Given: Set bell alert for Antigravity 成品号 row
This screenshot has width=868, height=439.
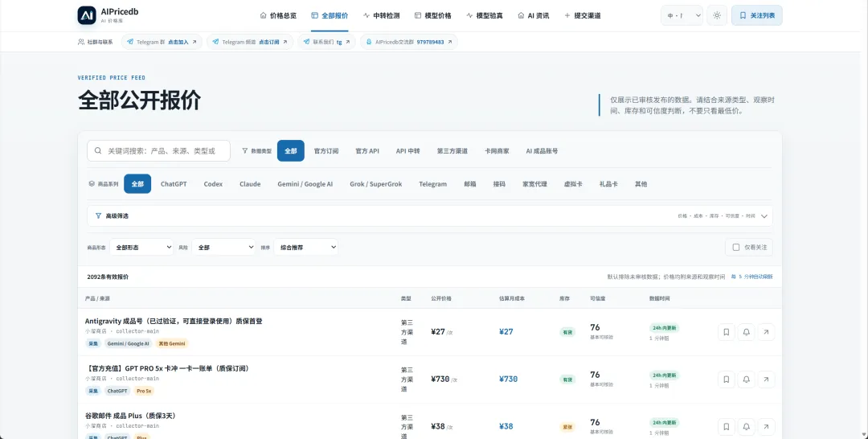Looking at the screenshot, I should point(746,332).
